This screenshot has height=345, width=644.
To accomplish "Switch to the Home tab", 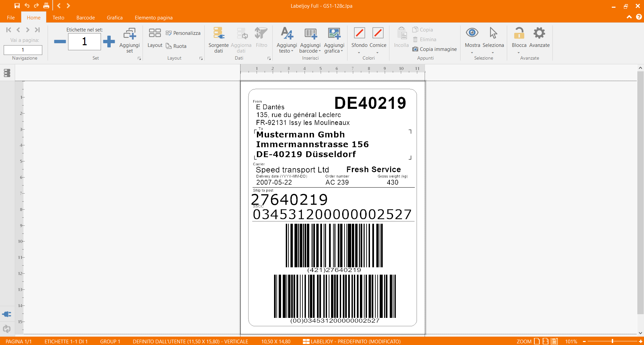I will [34, 17].
